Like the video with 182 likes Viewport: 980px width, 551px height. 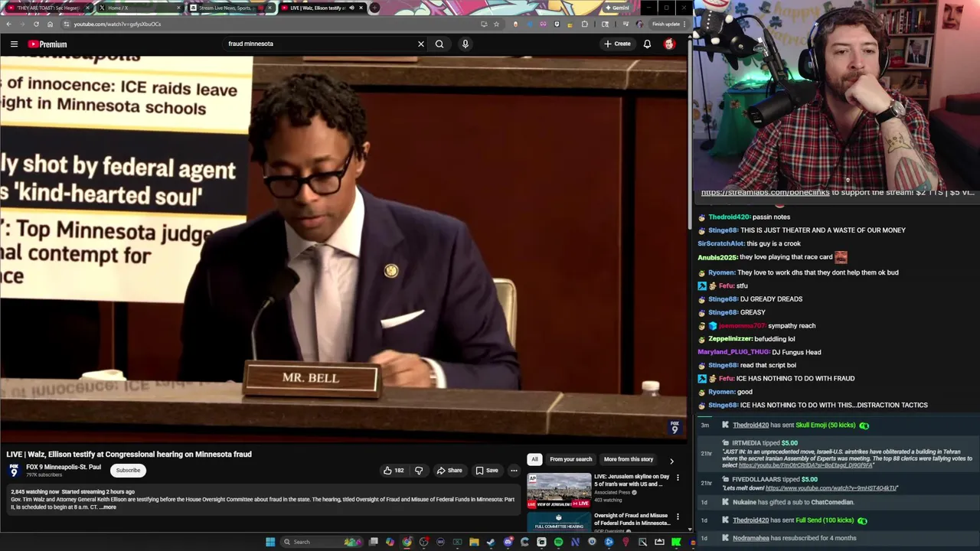pyautogui.click(x=394, y=471)
